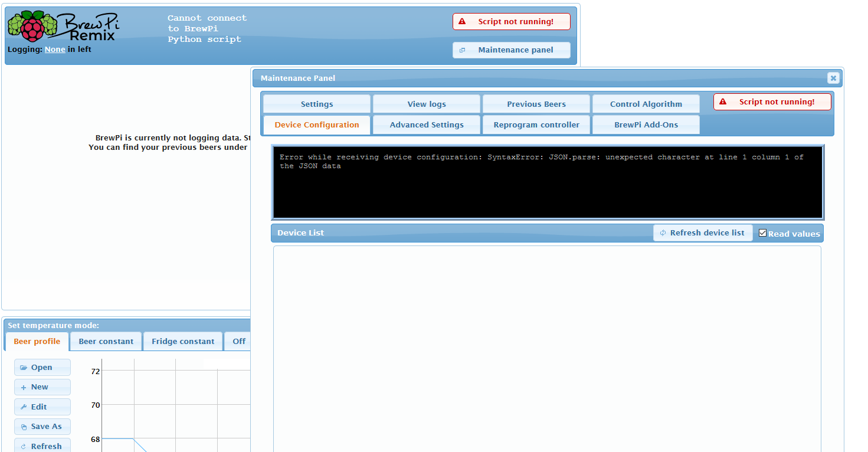Click the None logging link
The height and width of the screenshot is (452, 868).
tap(55, 50)
